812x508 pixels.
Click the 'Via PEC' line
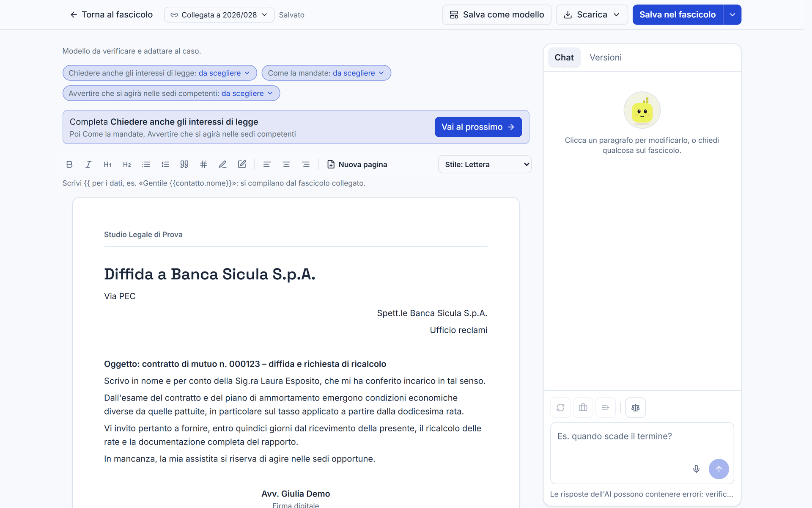pyautogui.click(x=120, y=296)
